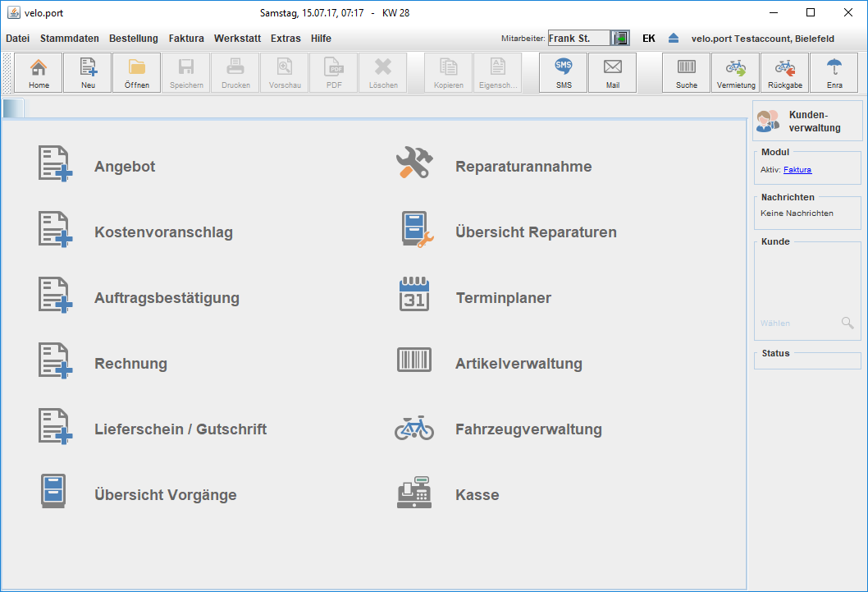Click the Home toolbar icon

click(x=39, y=73)
